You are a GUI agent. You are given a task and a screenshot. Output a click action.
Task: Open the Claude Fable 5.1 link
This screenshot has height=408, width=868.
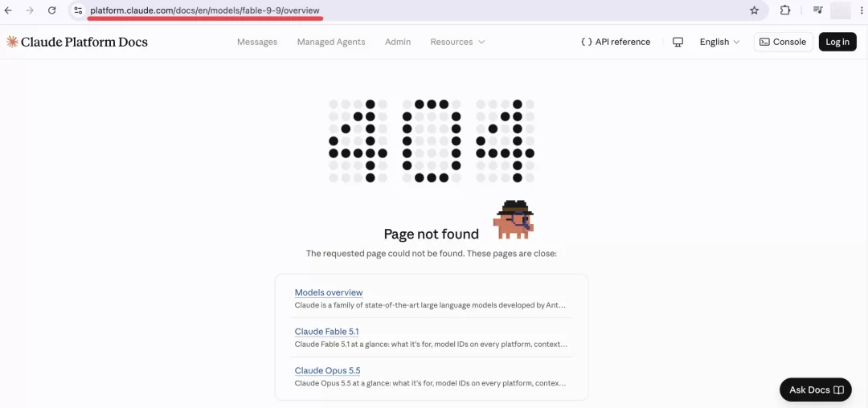point(326,332)
